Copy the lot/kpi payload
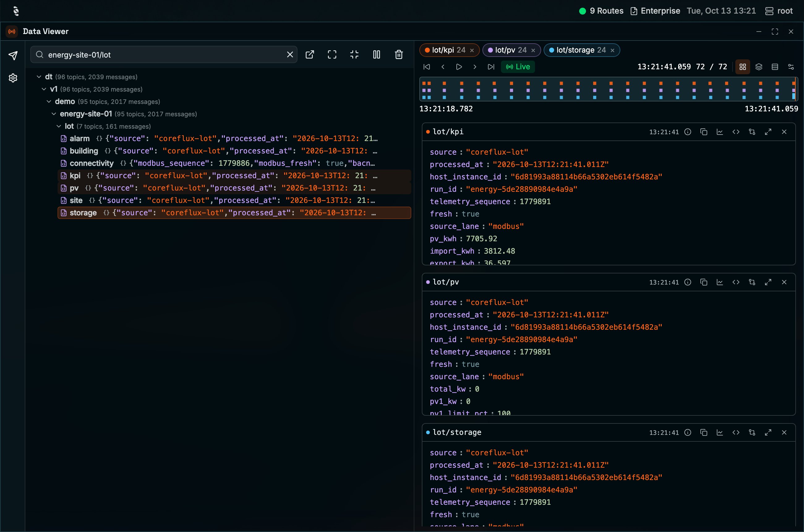Screen dimensions: 804x532 click(703, 132)
